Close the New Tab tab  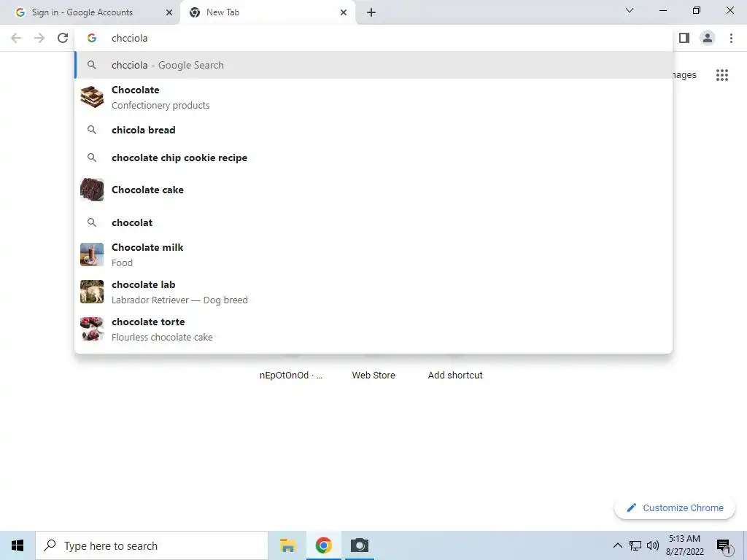tap(344, 12)
